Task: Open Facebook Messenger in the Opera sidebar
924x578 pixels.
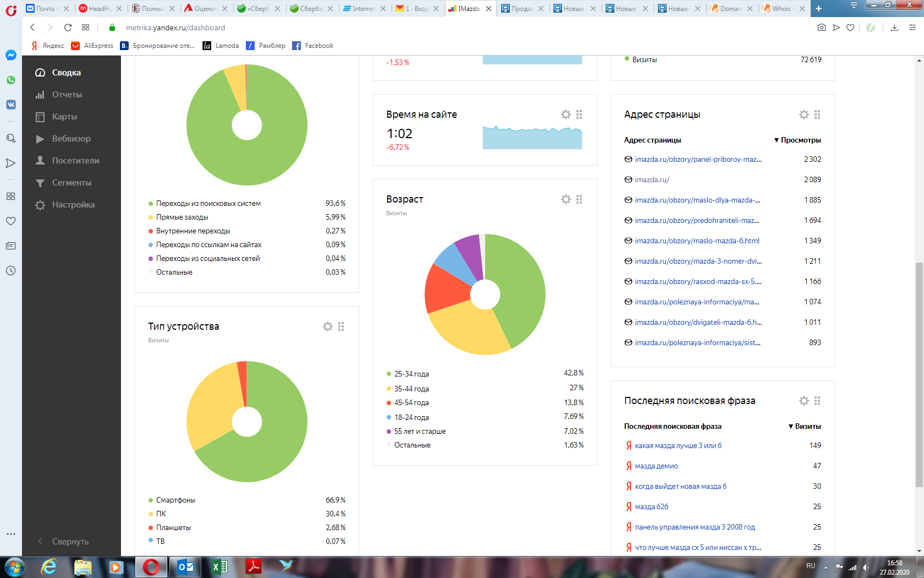Action: (11, 55)
